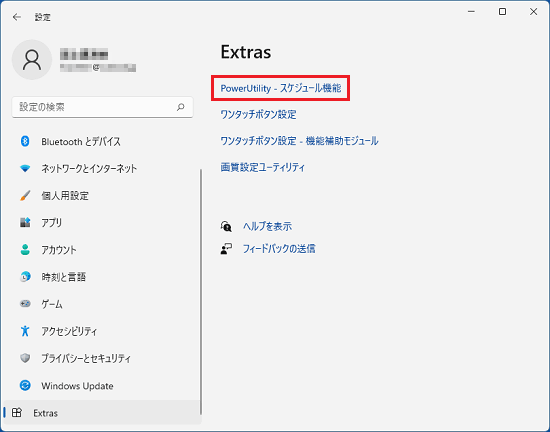The width and height of the screenshot is (550, 432).
Task: Click the feedback icon beside フィードバックの送信
Action: [x=226, y=249]
